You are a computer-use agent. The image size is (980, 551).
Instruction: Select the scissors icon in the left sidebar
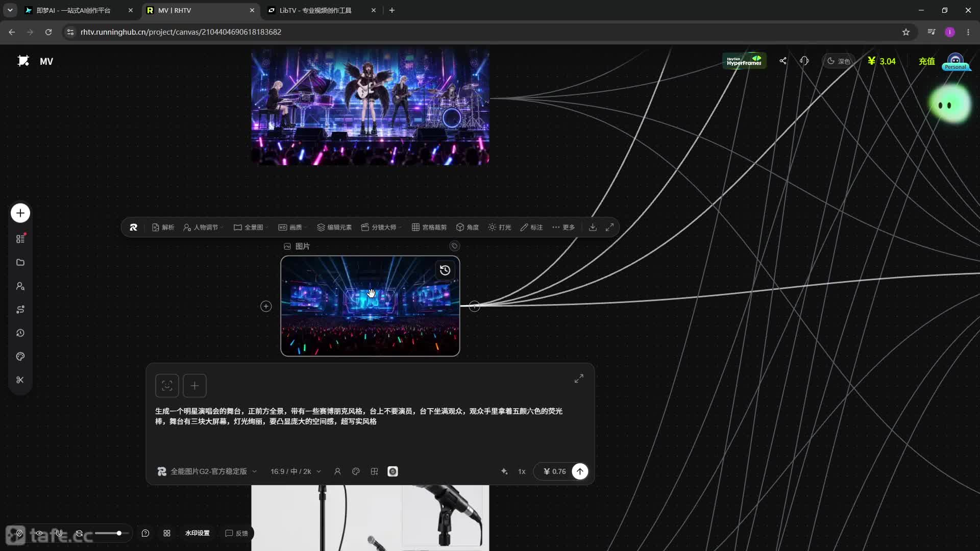[20, 380]
